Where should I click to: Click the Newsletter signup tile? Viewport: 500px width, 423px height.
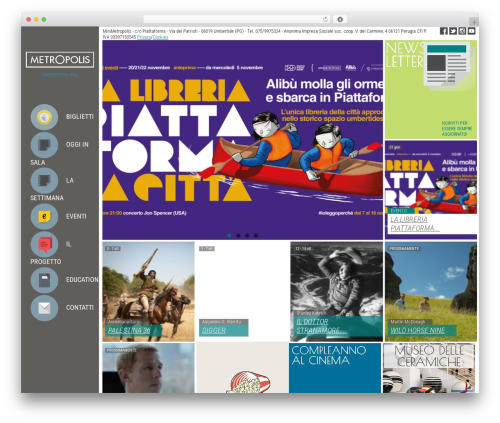point(431,89)
